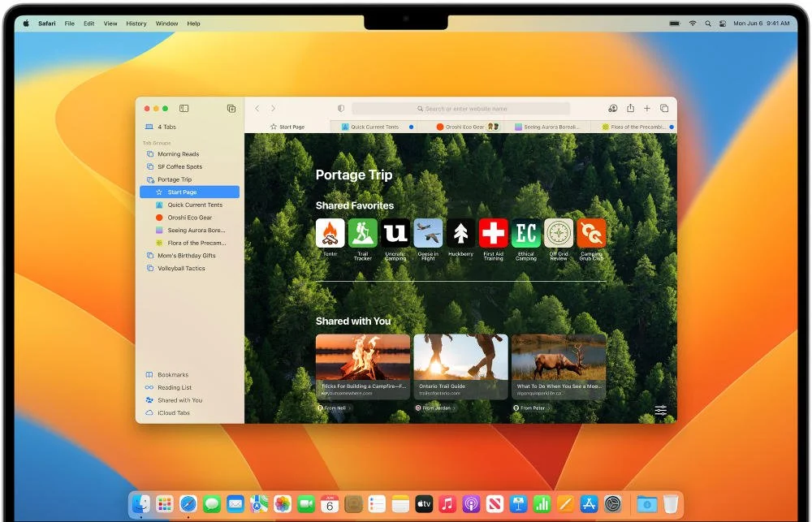Open FaceTime from the Dock
Image resolution: width=812 pixels, height=522 pixels.
[x=306, y=503]
